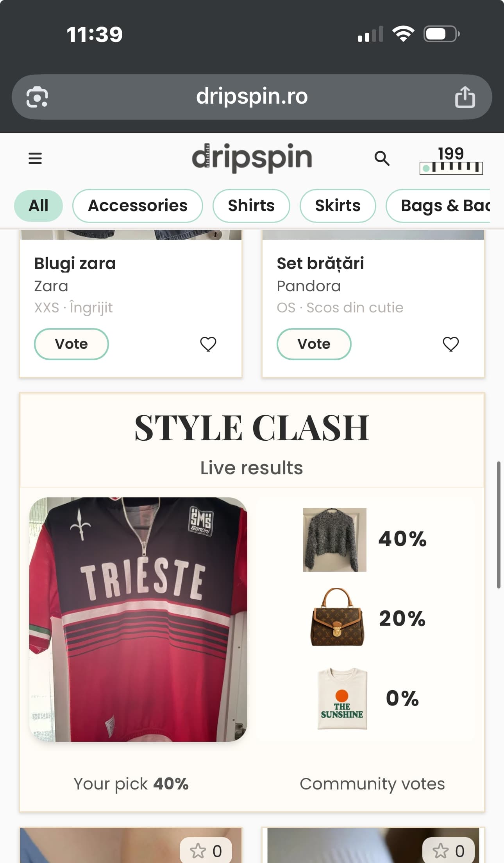Favorite the Set brățări listing heart
The width and height of the screenshot is (504, 863).
(450, 344)
